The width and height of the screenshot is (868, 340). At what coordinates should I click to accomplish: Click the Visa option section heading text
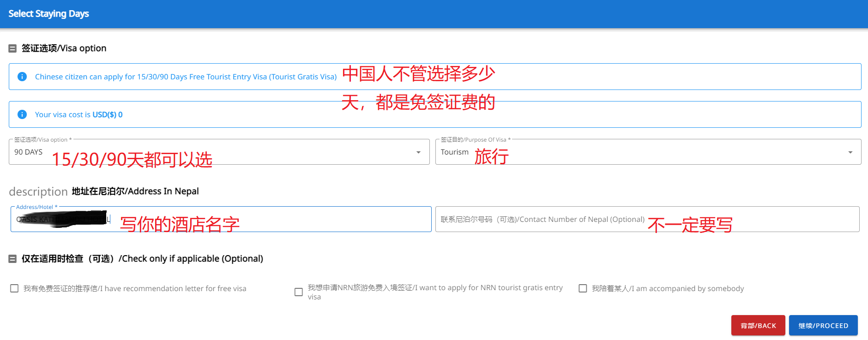(x=64, y=48)
